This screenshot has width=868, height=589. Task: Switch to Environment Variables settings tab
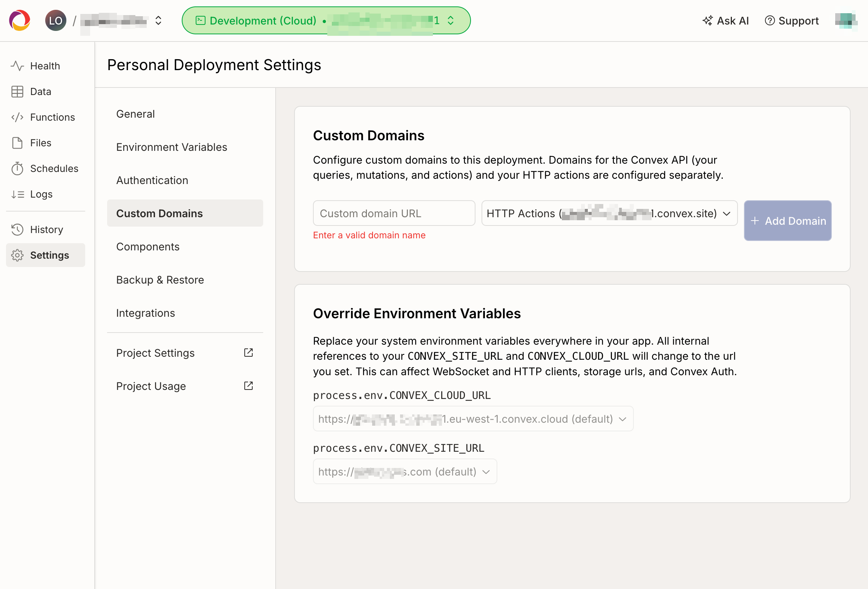[x=172, y=147]
